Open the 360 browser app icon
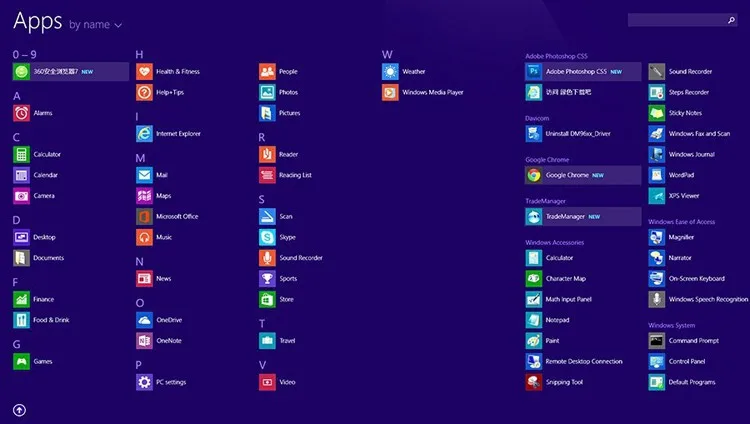Image resolution: width=750 pixels, height=424 pixels. [21, 71]
